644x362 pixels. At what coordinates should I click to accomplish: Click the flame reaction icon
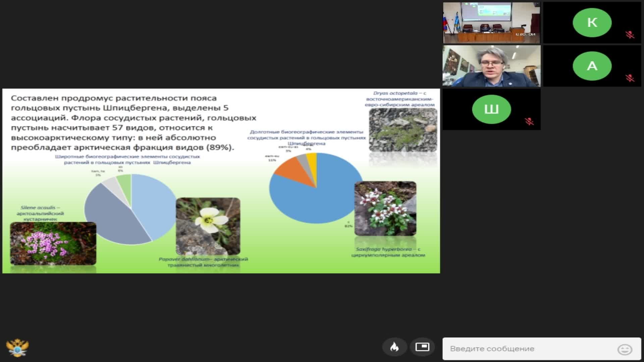[394, 347]
